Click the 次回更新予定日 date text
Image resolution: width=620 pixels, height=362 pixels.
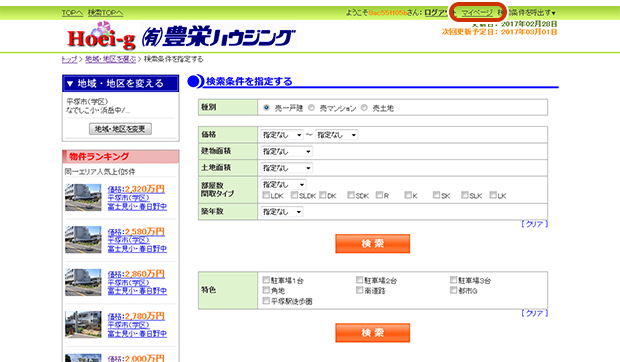pos(499,32)
